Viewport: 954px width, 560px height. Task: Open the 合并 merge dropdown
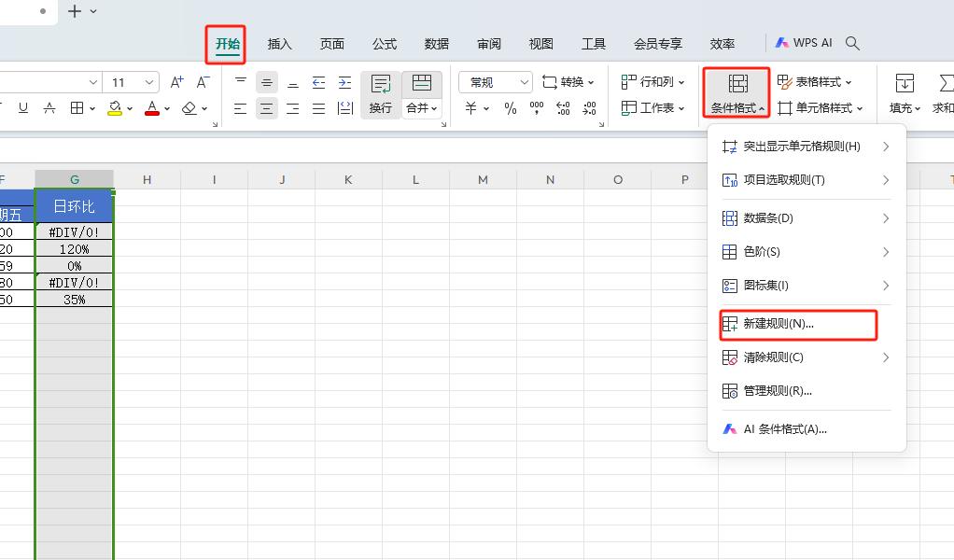tap(422, 108)
